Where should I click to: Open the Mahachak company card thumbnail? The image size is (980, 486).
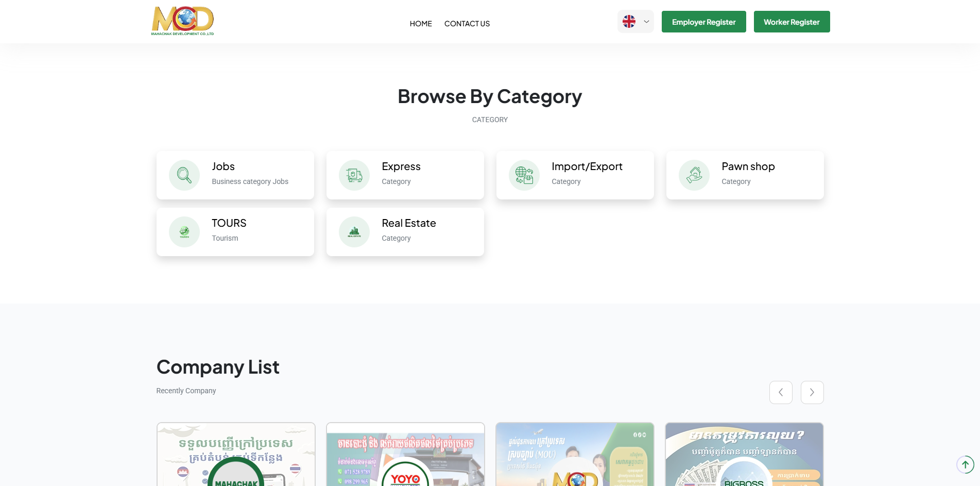(x=236, y=455)
